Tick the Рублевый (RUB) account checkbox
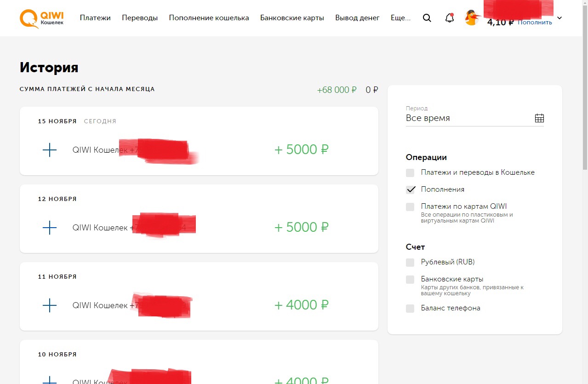The height and width of the screenshot is (384, 588). pos(410,263)
